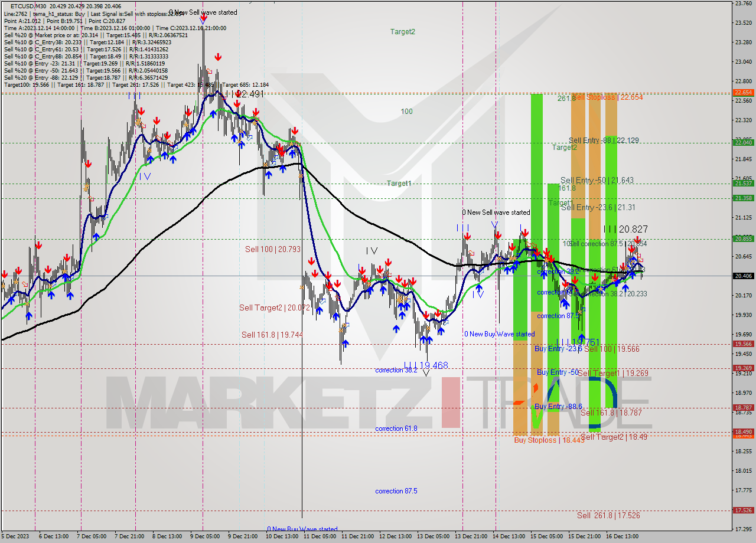Image resolution: width=756 pixels, height=543 pixels.
Task: Click the '13 Dec 21:00' time axis label
Action: coord(471,537)
